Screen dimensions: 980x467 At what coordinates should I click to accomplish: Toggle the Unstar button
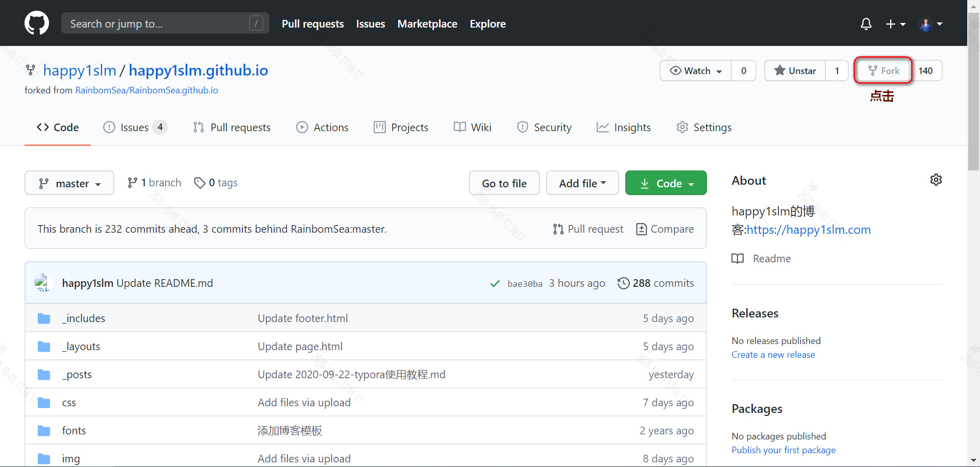coord(795,70)
